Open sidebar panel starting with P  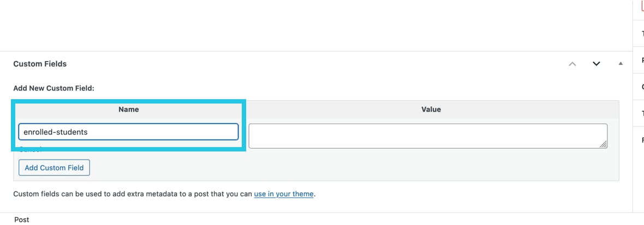pyautogui.click(x=642, y=60)
